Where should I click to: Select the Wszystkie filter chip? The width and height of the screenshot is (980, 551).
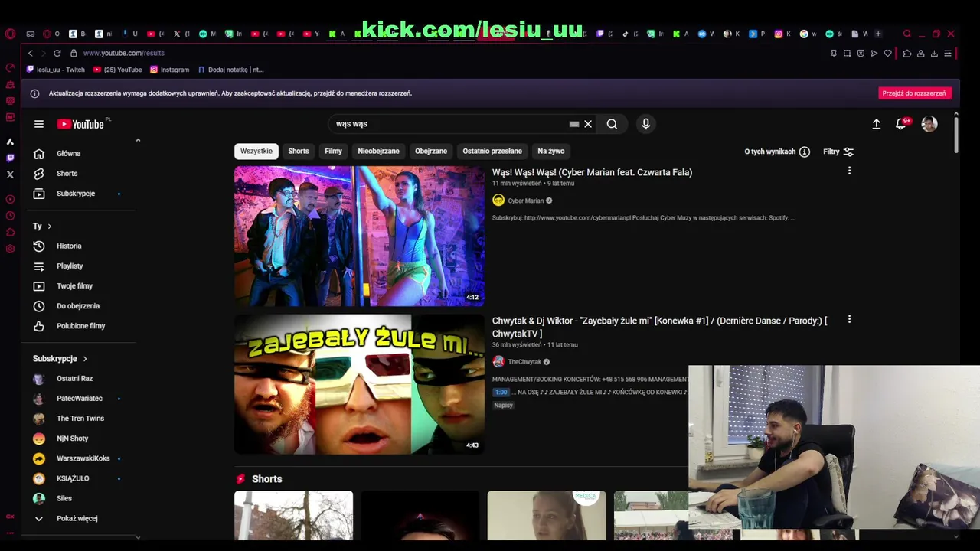click(256, 152)
